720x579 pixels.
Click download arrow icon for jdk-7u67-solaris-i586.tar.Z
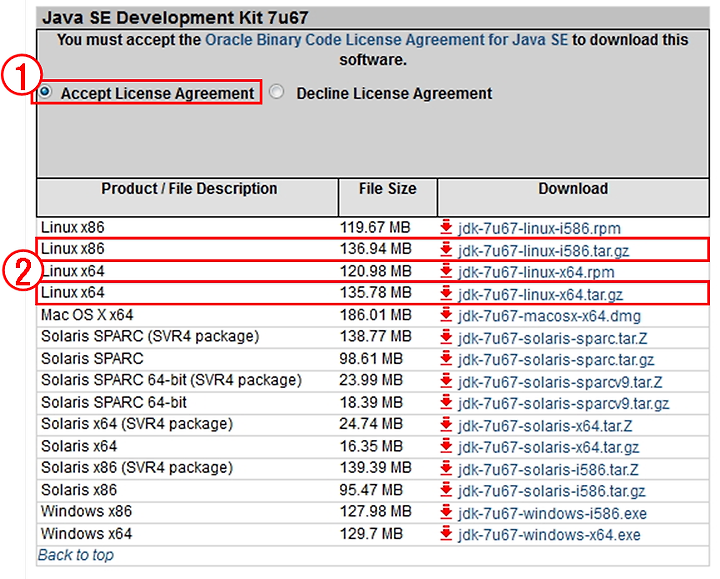pos(446,469)
